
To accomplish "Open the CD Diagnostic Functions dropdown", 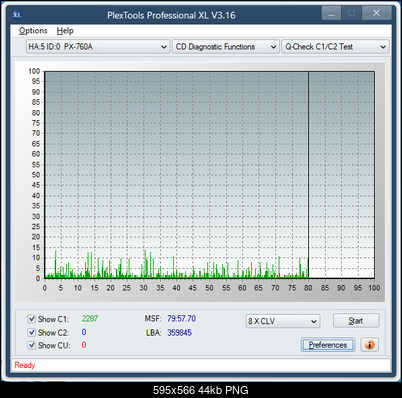I will pyautogui.click(x=226, y=47).
